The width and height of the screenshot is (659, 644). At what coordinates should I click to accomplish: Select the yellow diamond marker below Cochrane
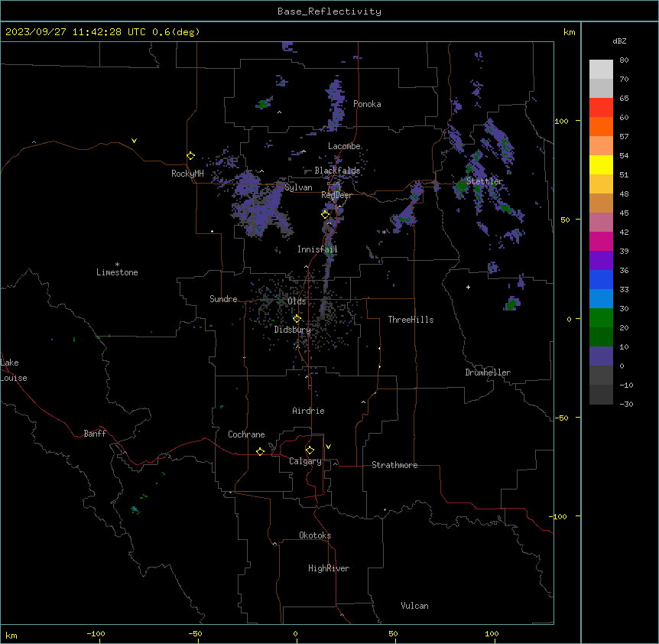260,451
